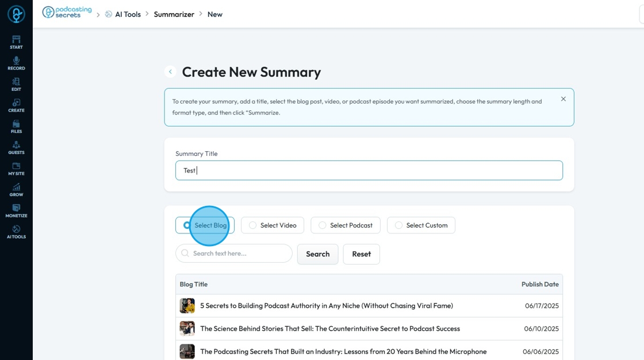Open the 5 Secrets blog post thumbnail
This screenshot has width=644, height=360.
187,306
